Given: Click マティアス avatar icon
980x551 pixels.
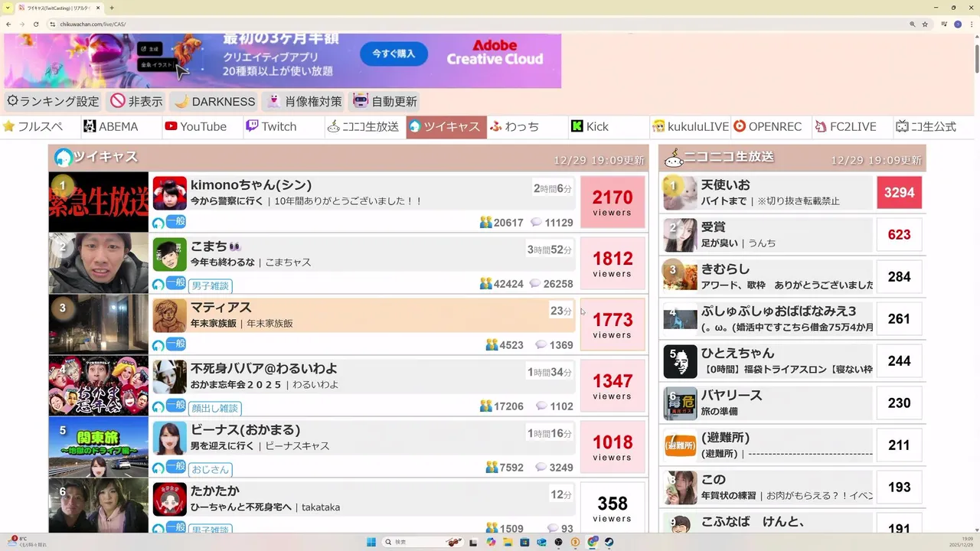Looking at the screenshot, I should click(169, 315).
